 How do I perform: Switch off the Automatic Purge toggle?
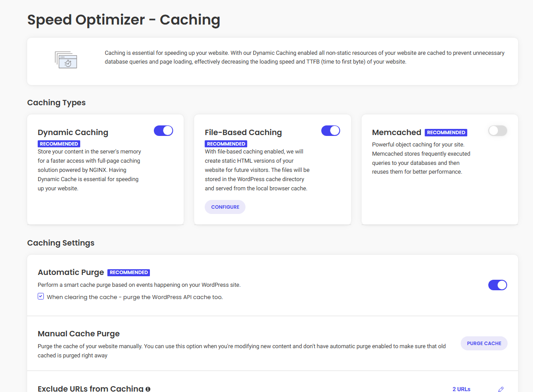(497, 285)
